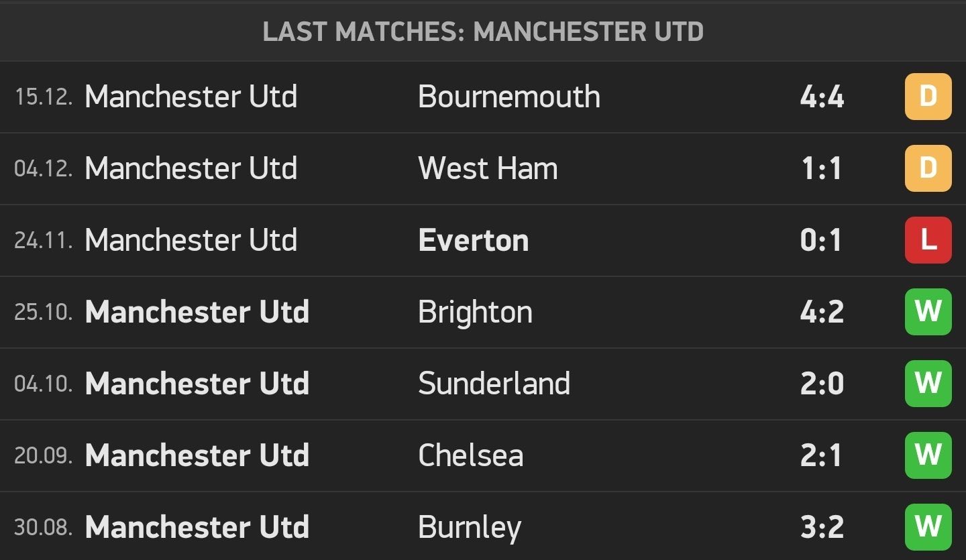This screenshot has width=966, height=560.
Task: Click the win badge for Burnley match
Action: pyautogui.click(x=928, y=527)
